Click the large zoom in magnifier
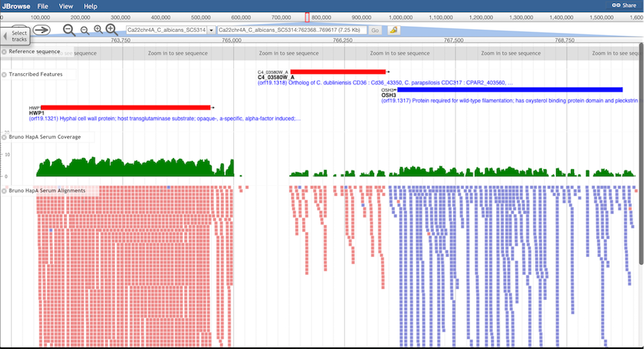 click(x=112, y=30)
